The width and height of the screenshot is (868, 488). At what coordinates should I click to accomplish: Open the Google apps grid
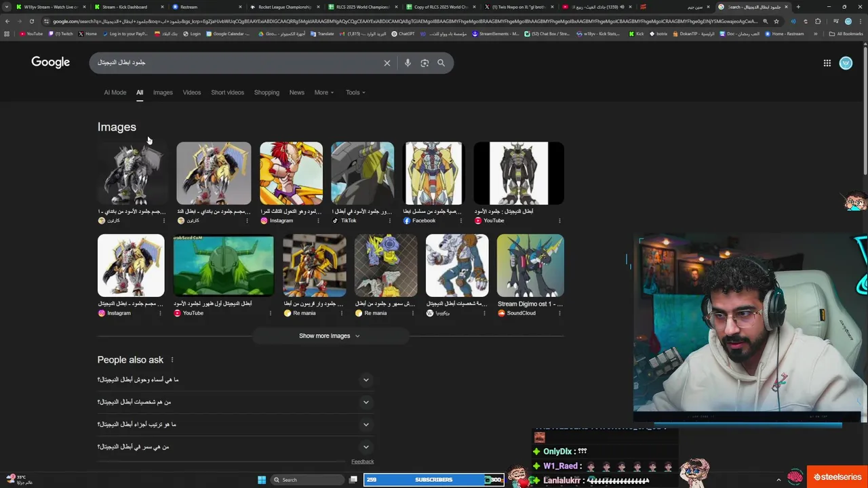coord(827,63)
